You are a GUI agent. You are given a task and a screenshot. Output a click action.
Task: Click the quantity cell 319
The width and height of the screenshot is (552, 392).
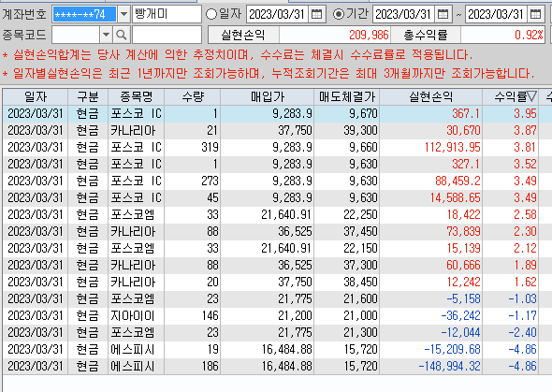pos(192,148)
